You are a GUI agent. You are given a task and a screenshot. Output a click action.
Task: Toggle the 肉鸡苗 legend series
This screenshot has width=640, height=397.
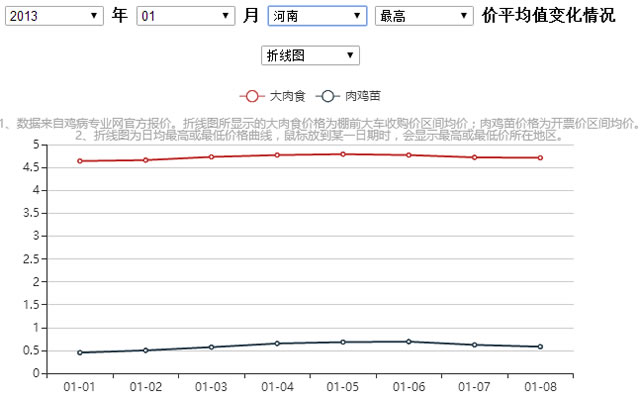(348, 96)
